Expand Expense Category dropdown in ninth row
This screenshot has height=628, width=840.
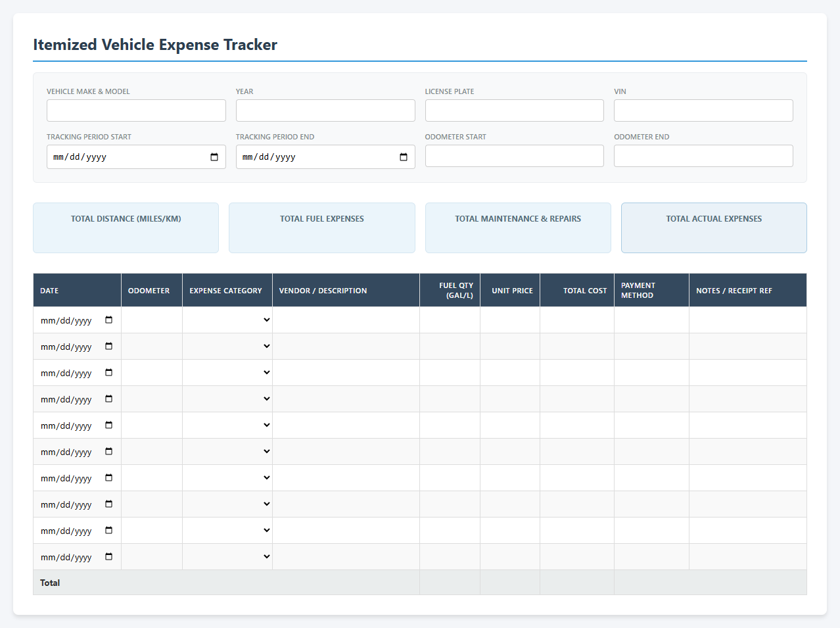[227, 531]
